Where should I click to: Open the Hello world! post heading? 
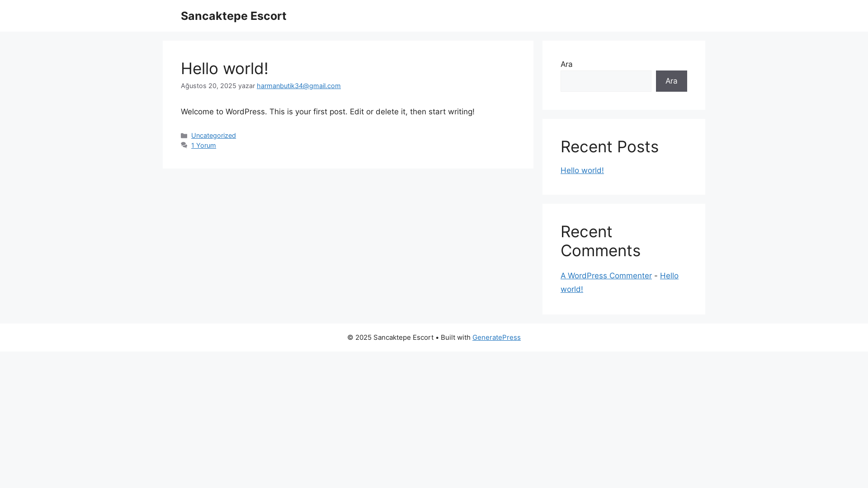tap(225, 69)
